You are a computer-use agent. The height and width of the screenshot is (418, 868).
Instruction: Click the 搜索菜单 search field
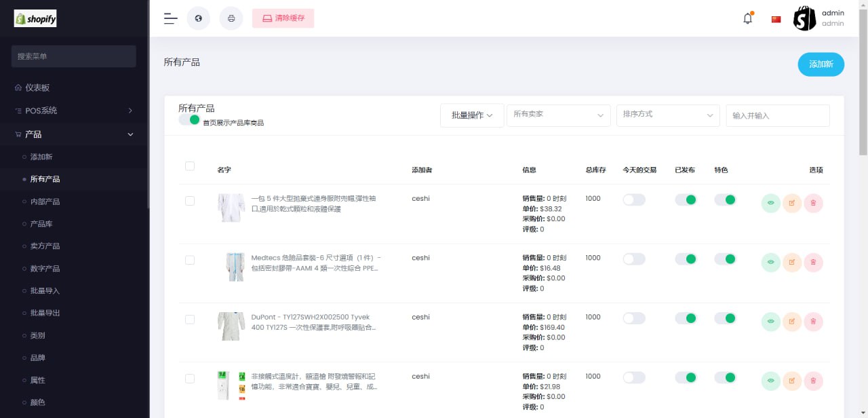coord(74,56)
